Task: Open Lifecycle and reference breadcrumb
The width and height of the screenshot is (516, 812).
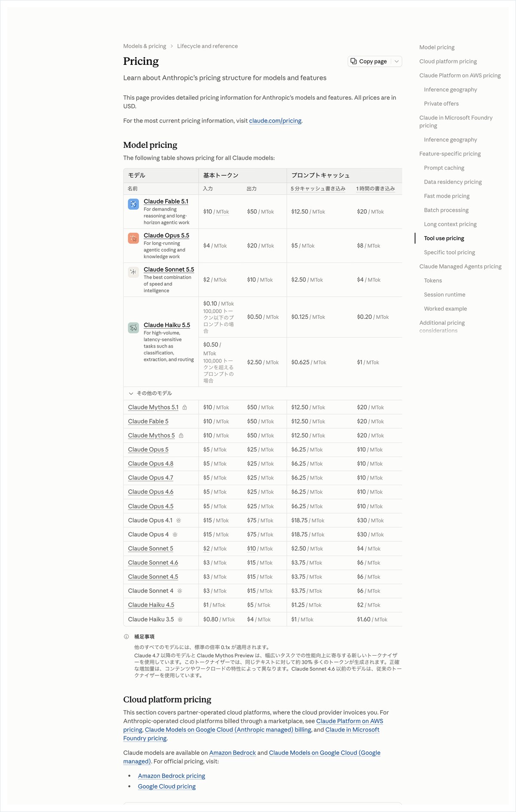Action: [x=207, y=46]
